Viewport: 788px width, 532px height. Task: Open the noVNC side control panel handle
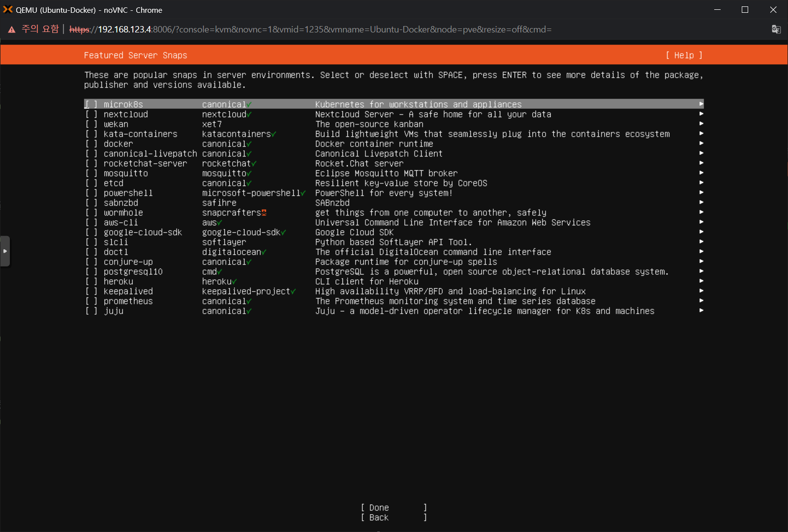5,251
